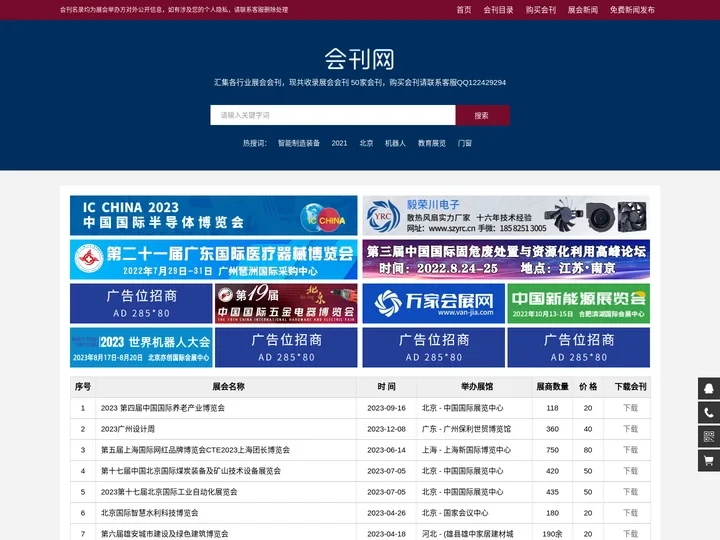Open 免费新闻发布 in the top navigation
Image resolution: width=720 pixels, height=540 pixels.
[x=632, y=10]
